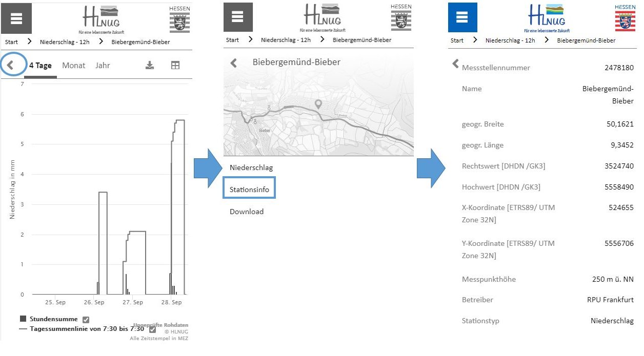This screenshot has height=356, width=644.
Task: Download chart data via download icon
Action: pos(150,66)
